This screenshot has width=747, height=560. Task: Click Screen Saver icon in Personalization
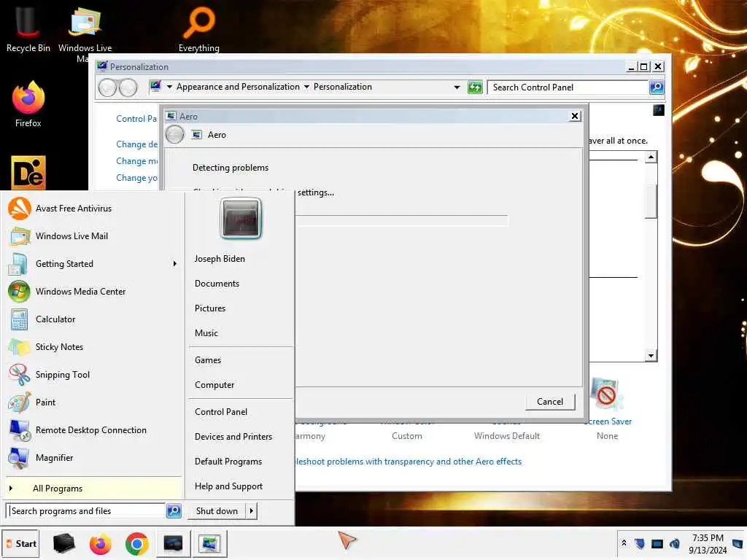point(606,394)
